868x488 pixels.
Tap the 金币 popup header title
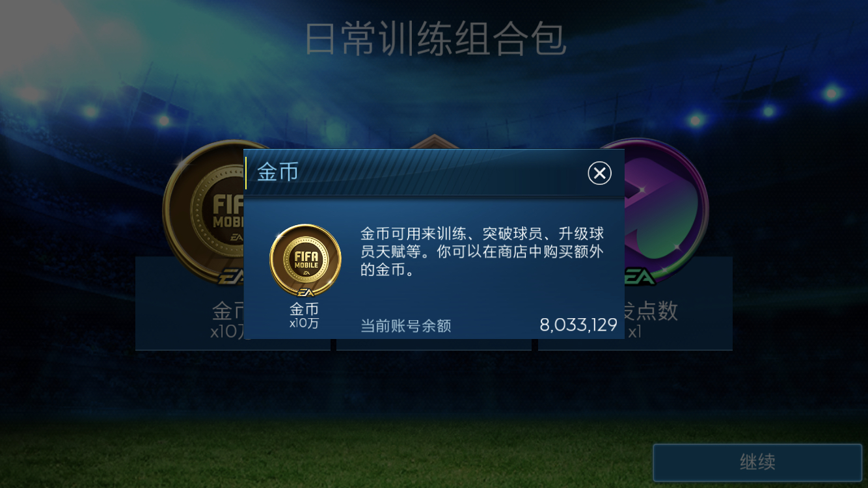(278, 172)
